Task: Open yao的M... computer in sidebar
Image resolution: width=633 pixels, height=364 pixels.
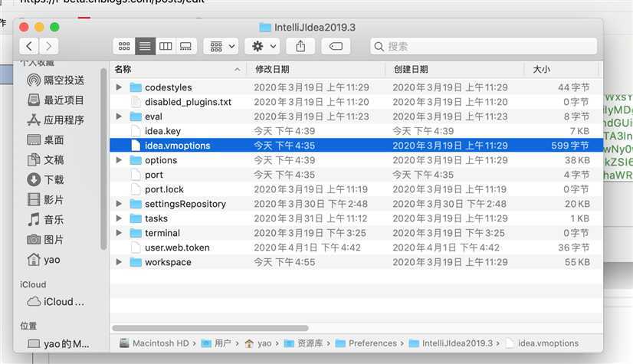Action: pyautogui.click(x=58, y=344)
